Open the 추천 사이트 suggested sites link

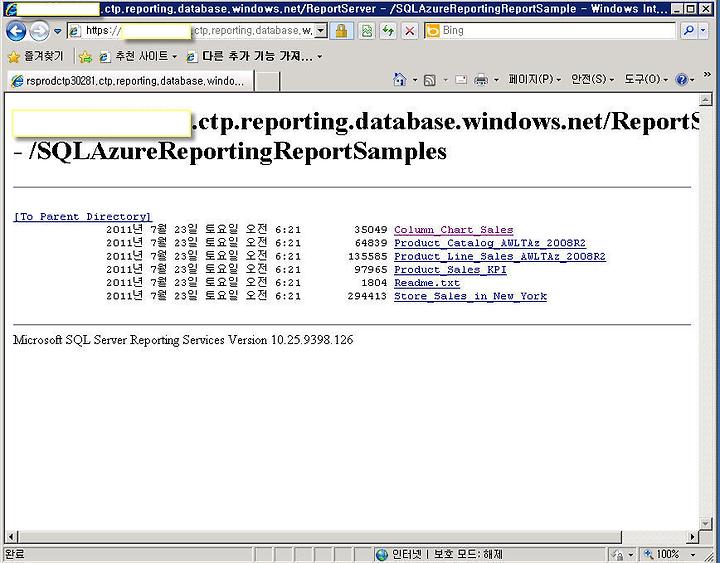point(138,56)
